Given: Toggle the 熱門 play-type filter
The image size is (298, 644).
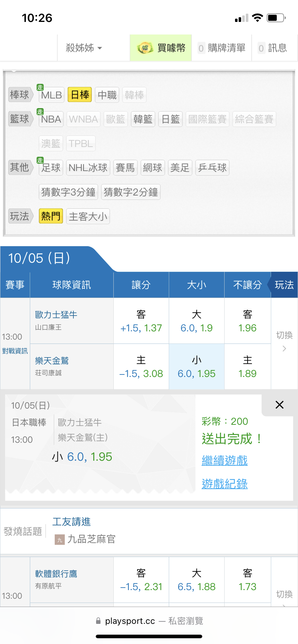Looking at the screenshot, I should point(51,216).
